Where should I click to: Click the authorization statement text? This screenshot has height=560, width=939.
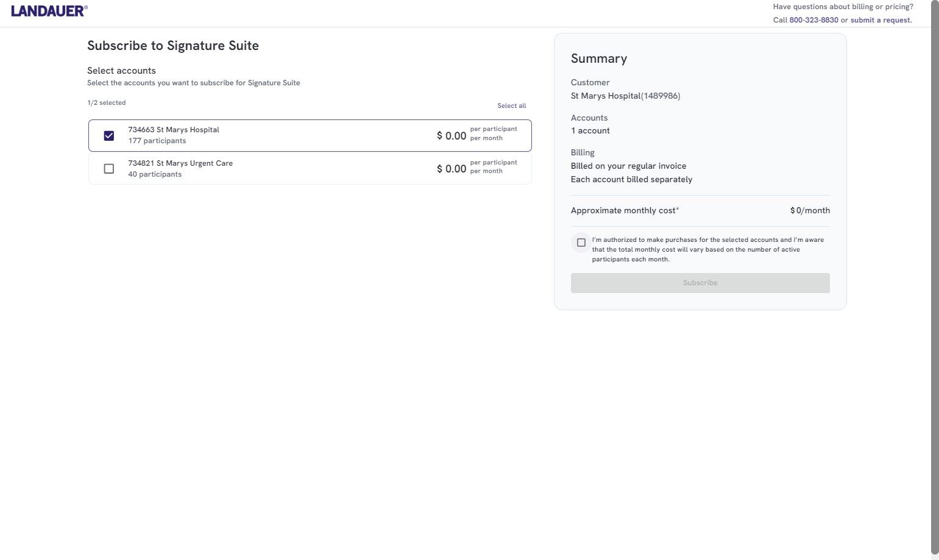click(707, 249)
